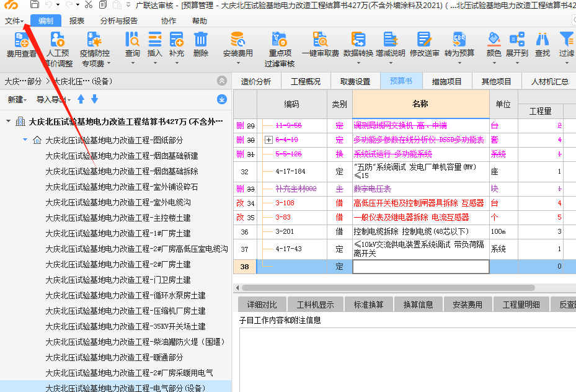
Task: Switch to the 措施项目 tab
Action: coord(446,81)
